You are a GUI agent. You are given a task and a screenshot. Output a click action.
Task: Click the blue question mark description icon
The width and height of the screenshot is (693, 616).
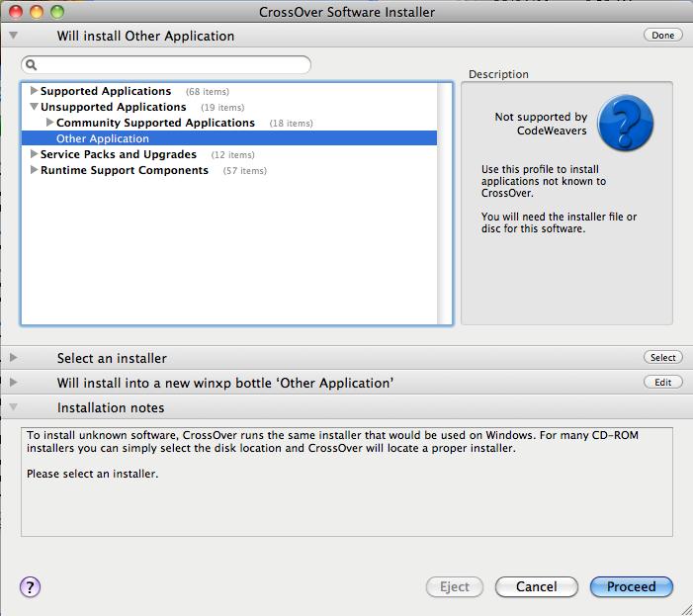coord(626,123)
